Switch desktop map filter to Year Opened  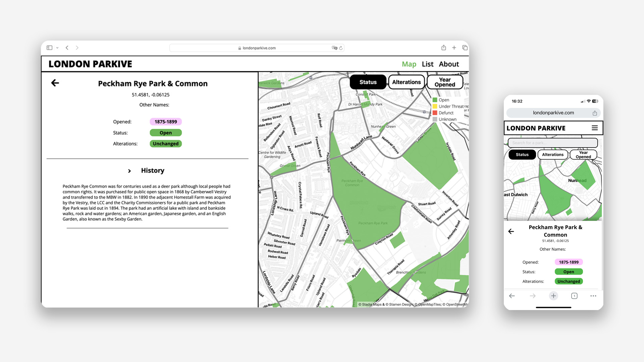pyautogui.click(x=445, y=82)
